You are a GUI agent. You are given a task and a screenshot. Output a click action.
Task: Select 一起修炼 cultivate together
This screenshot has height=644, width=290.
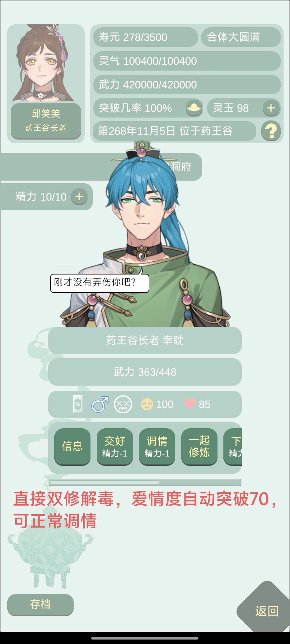coord(199,446)
